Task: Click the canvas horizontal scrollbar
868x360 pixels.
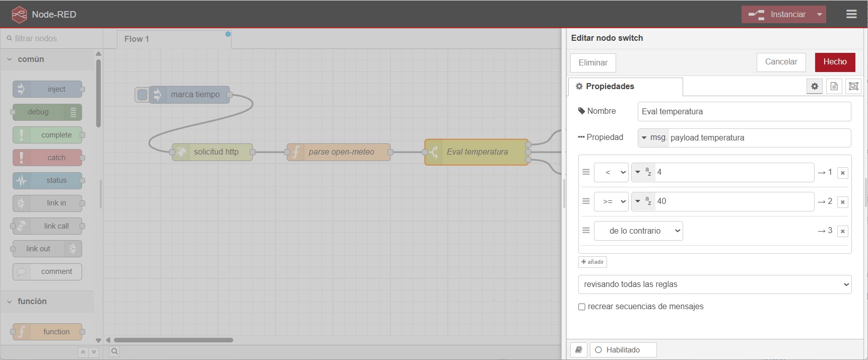Action: [x=173, y=340]
